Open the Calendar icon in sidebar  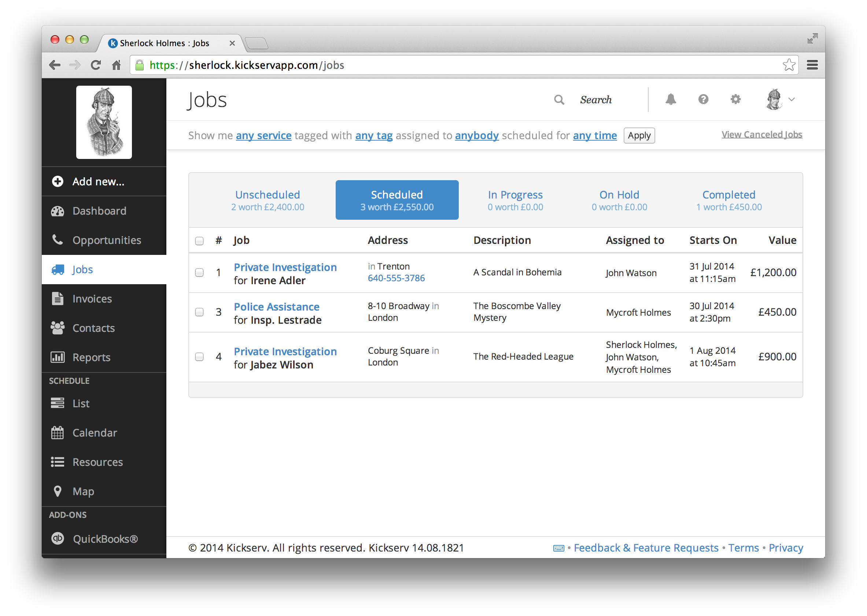[x=58, y=433]
